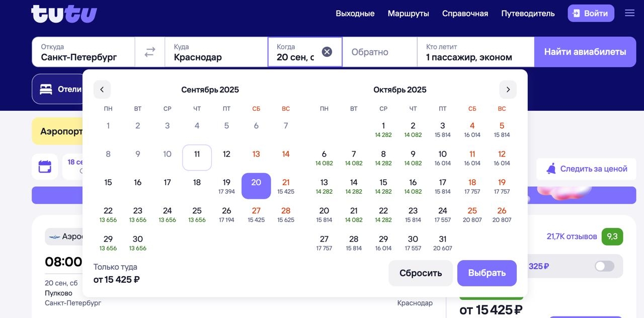The image size is (644, 318).
Task: Go to previous month in calendar
Action: click(x=102, y=90)
